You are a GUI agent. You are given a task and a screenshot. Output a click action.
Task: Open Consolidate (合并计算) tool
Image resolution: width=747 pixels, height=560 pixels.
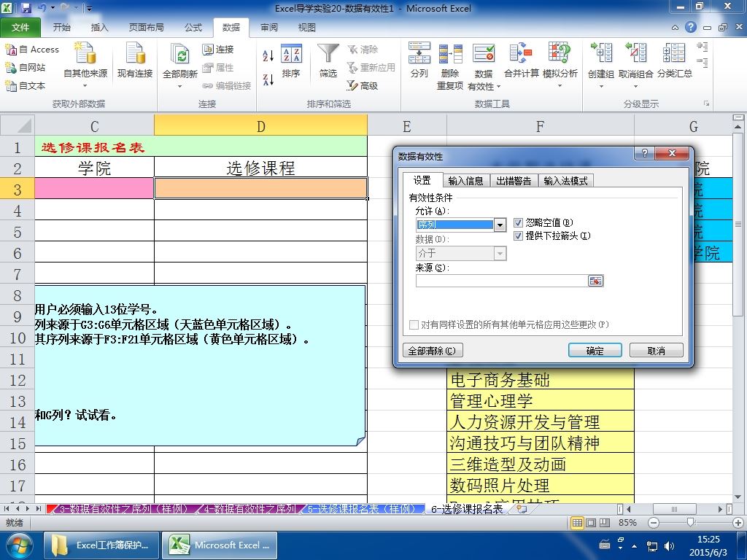pyautogui.click(x=521, y=61)
